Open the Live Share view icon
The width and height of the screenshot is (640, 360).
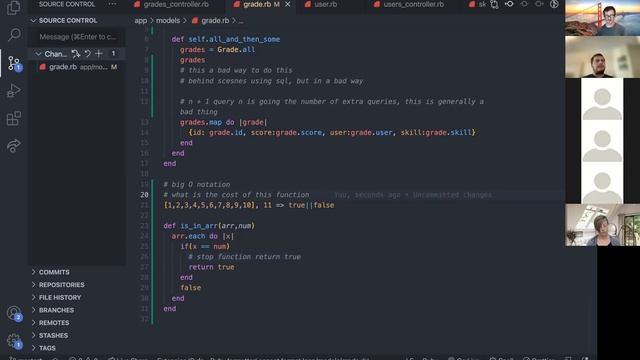[14, 146]
